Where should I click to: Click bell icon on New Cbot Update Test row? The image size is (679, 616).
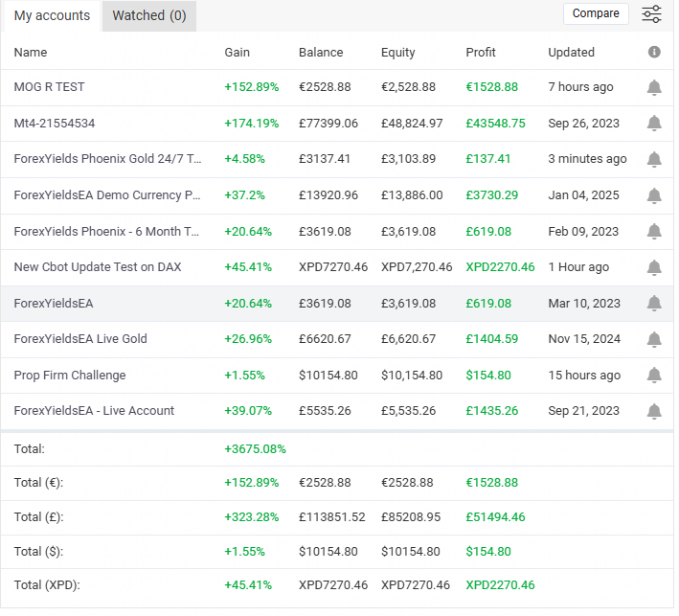tap(654, 267)
